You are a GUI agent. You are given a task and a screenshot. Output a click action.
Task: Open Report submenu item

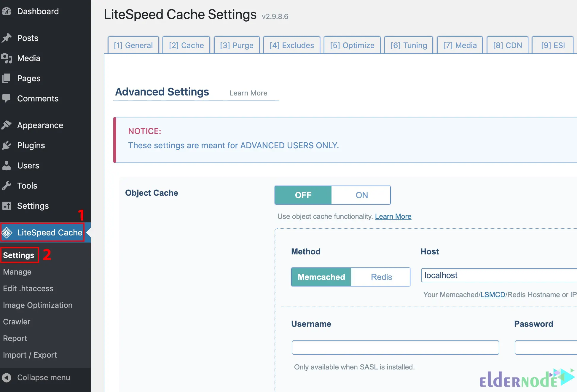pos(15,338)
